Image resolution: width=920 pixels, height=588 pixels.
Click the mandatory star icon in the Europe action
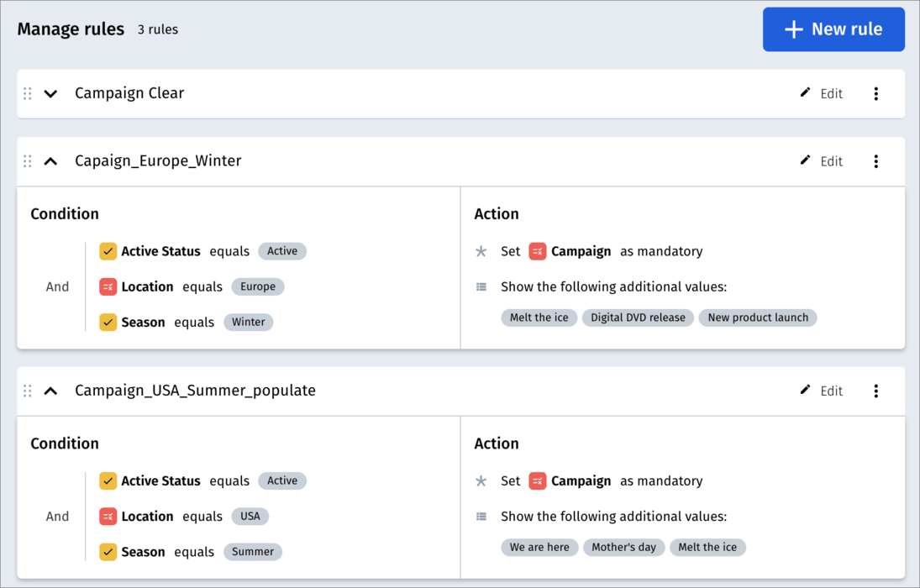(481, 250)
